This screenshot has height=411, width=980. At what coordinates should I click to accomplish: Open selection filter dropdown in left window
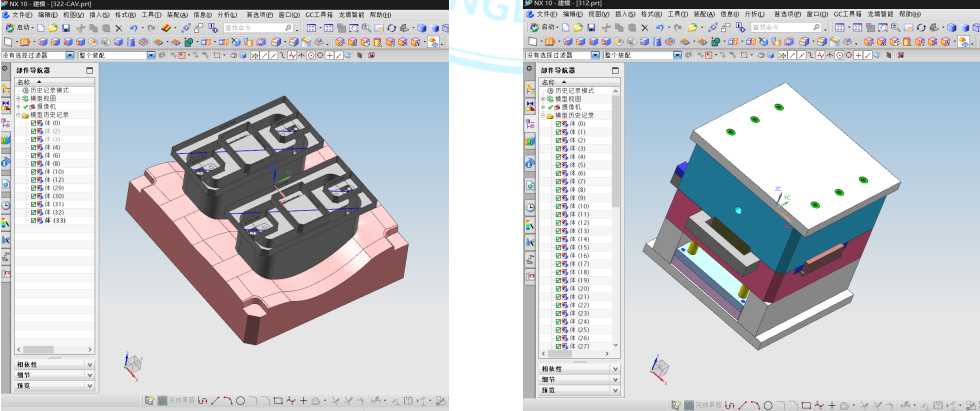68,55
